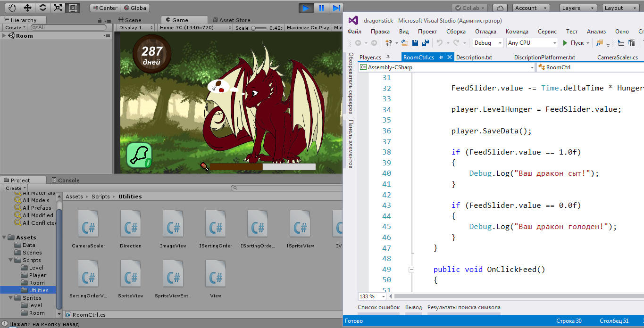
Task: Open the Unity Layout dropdown
Action: [x=621, y=8]
